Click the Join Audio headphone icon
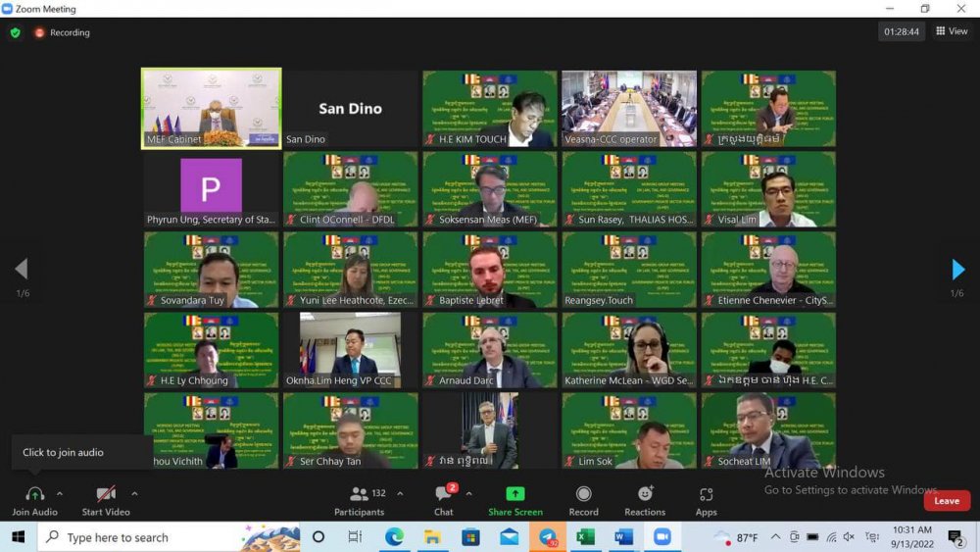 pyautogui.click(x=35, y=494)
